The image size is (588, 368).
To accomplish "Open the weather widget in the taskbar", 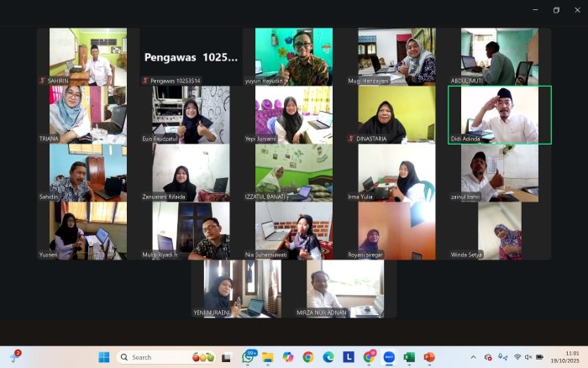I will tap(13, 357).
